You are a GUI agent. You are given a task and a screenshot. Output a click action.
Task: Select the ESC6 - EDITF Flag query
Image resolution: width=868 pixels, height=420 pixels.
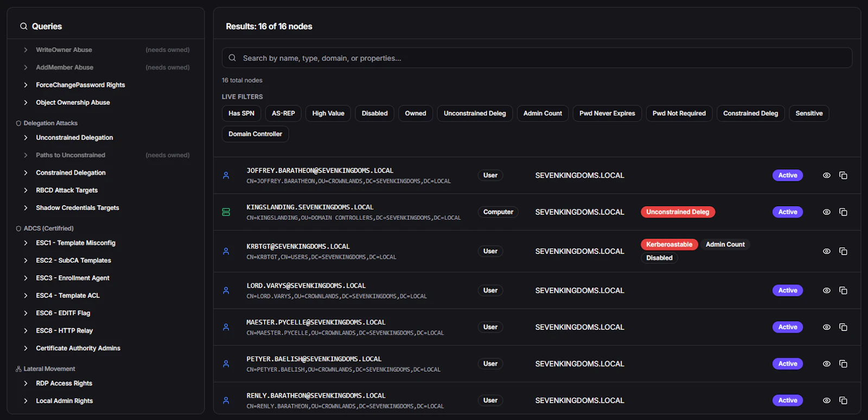coord(63,313)
